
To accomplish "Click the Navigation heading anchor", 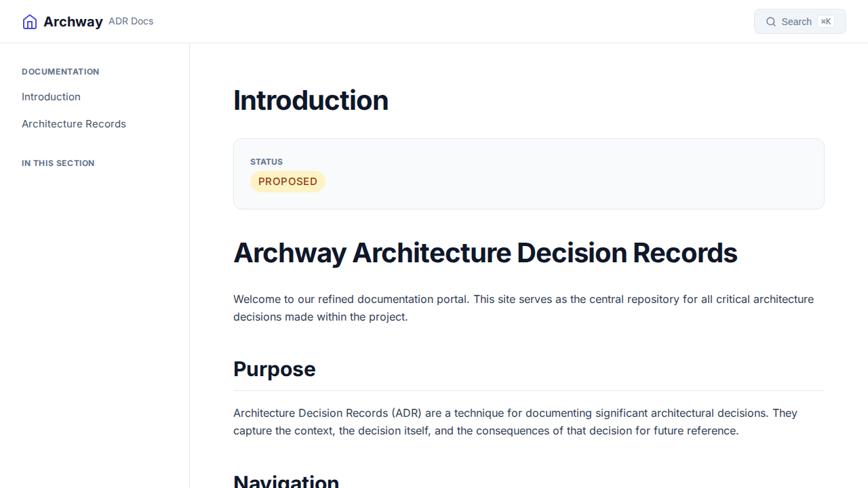I will click(285, 481).
